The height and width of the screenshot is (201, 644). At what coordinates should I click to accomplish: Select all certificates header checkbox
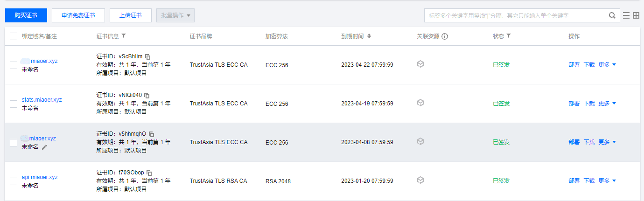(x=14, y=36)
